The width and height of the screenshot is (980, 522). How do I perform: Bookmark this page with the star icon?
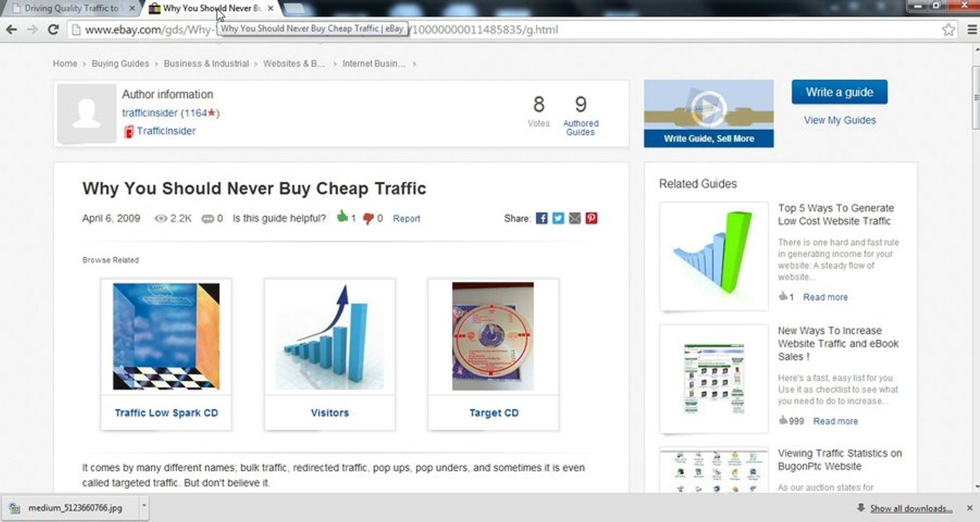tap(948, 30)
